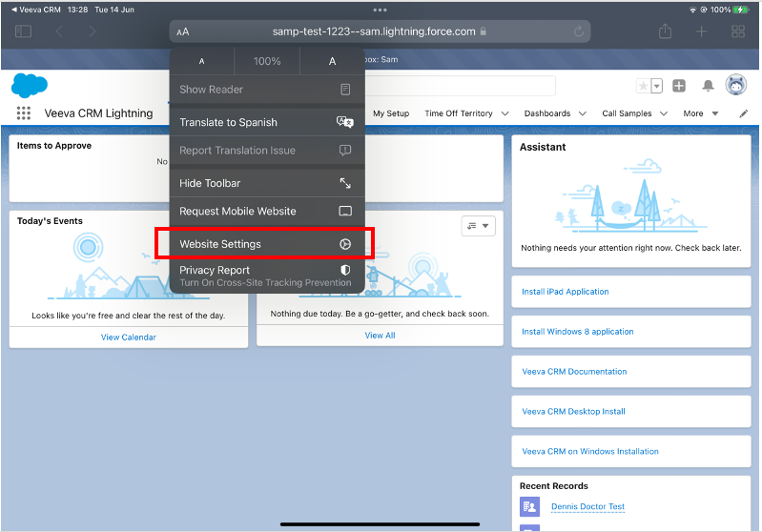The image size is (762, 532).
Task: Select Show Reader menu item
Action: point(267,90)
